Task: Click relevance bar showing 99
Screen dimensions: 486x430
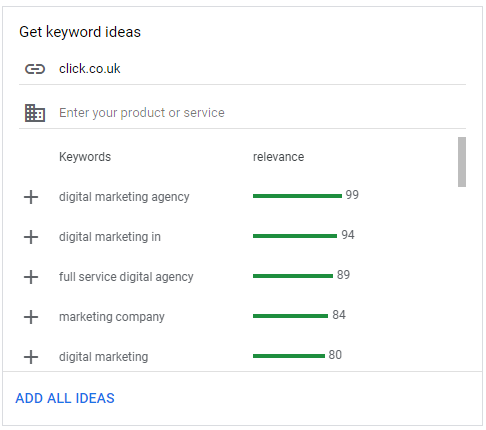Action: (297, 196)
